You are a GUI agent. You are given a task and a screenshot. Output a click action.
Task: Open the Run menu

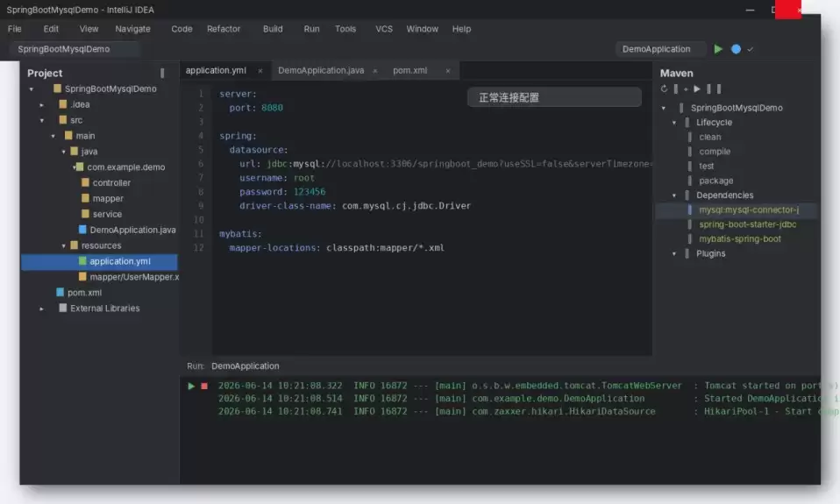(311, 29)
